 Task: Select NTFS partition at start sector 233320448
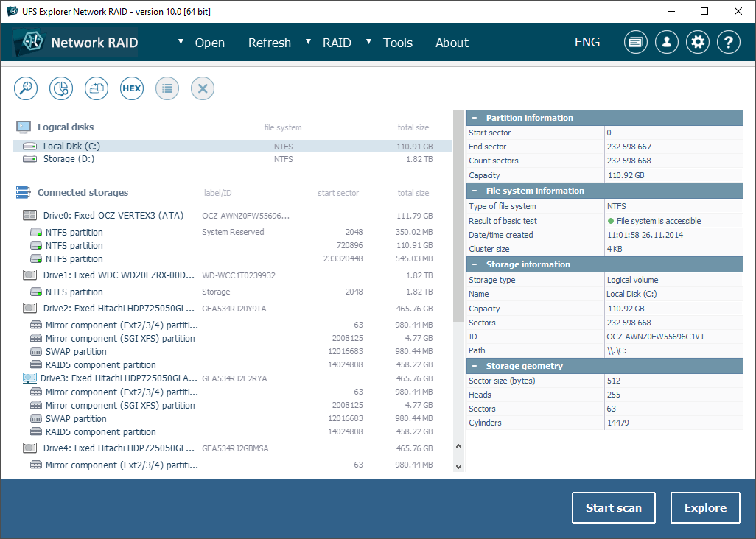point(232,258)
